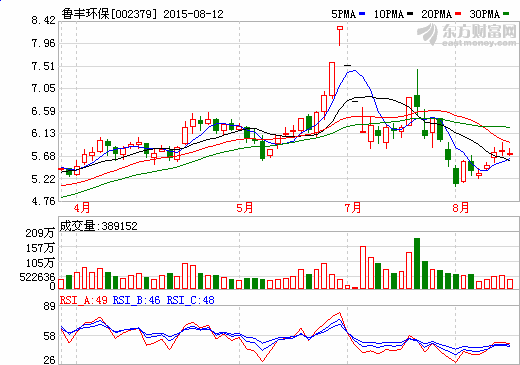Viewport: 520px width, 365px height.
Task: Click the 5PMA legend label
Action: 343,14
